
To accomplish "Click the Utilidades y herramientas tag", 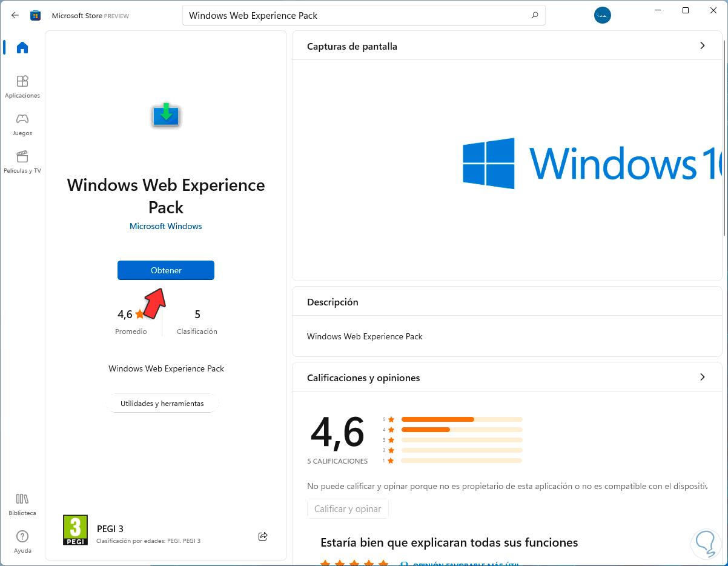I will (162, 403).
